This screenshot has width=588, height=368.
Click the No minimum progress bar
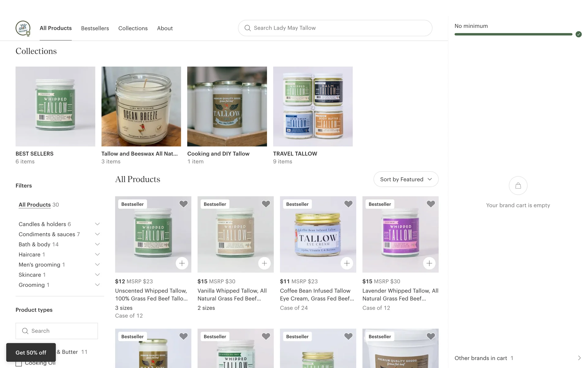pyautogui.click(x=513, y=34)
